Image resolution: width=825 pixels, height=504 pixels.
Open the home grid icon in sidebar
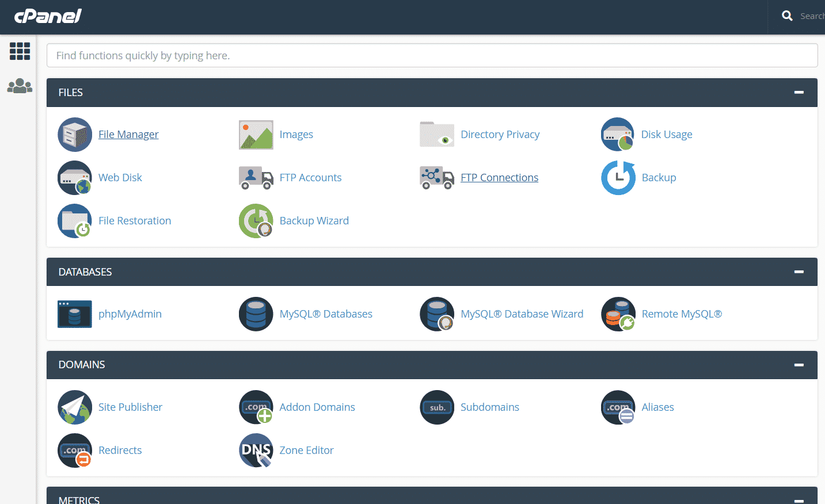(20, 51)
